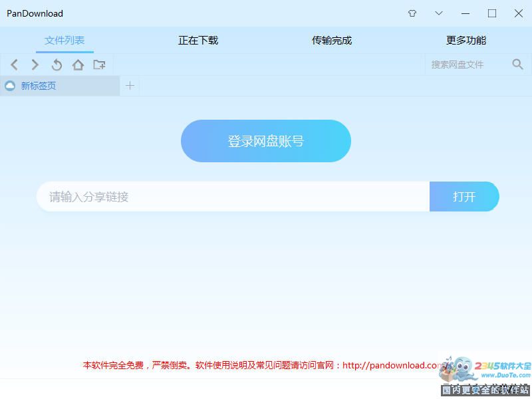This screenshot has height=399, width=532.
Task: Open the pandownload.com website link
Action: [x=391, y=365]
